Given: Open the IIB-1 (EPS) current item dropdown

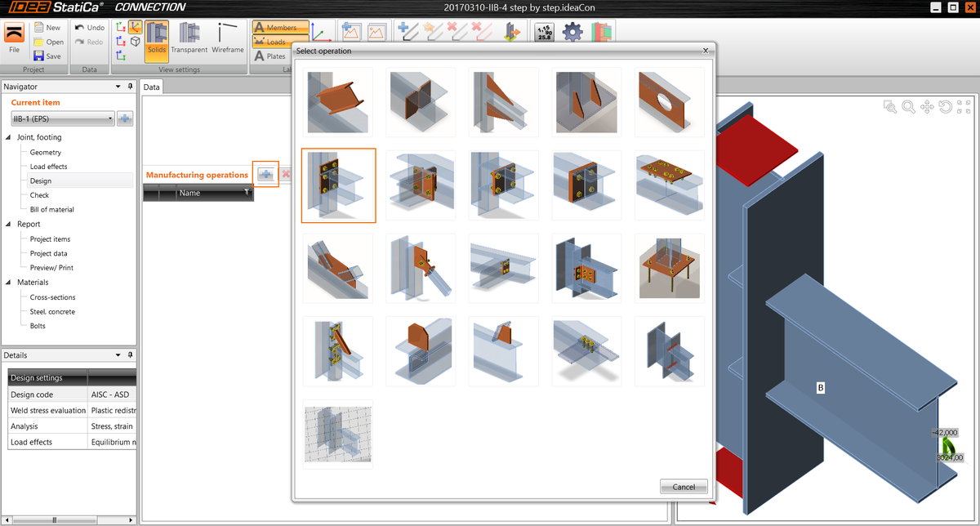Looking at the screenshot, I should (x=63, y=119).
